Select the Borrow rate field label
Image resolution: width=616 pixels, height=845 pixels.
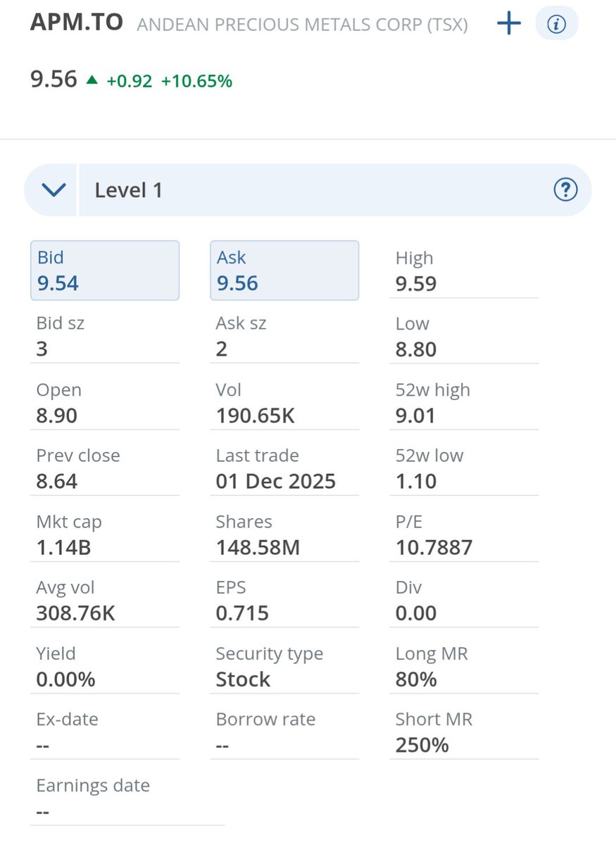(x=265, y=720)
